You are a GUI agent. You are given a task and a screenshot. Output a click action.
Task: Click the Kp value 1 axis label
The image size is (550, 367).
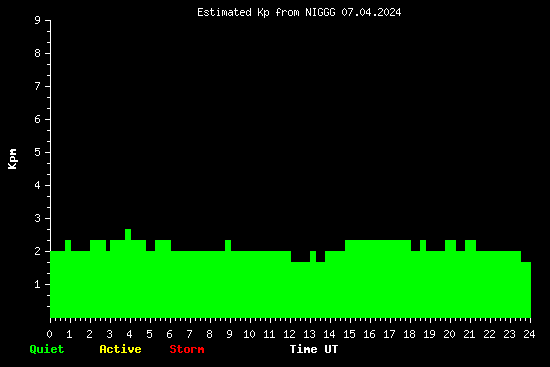pos(38,285)
